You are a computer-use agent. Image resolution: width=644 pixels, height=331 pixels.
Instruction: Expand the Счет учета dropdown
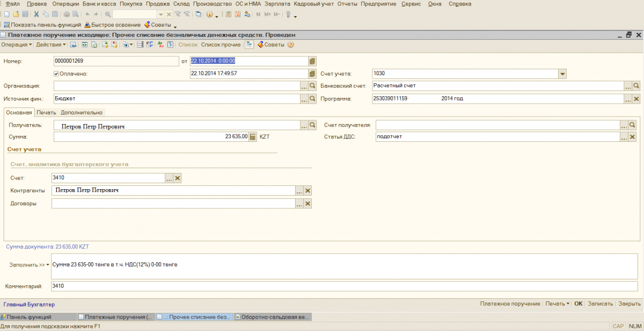[562, 74]
